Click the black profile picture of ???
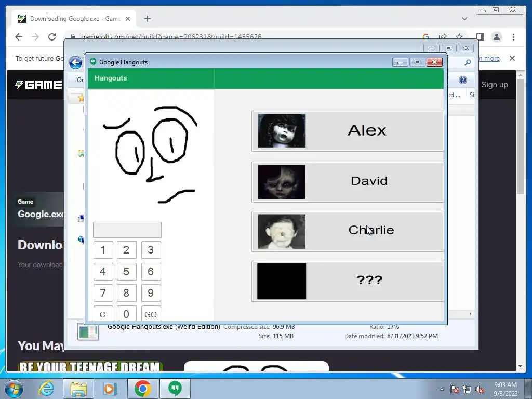 pos(282,281)
